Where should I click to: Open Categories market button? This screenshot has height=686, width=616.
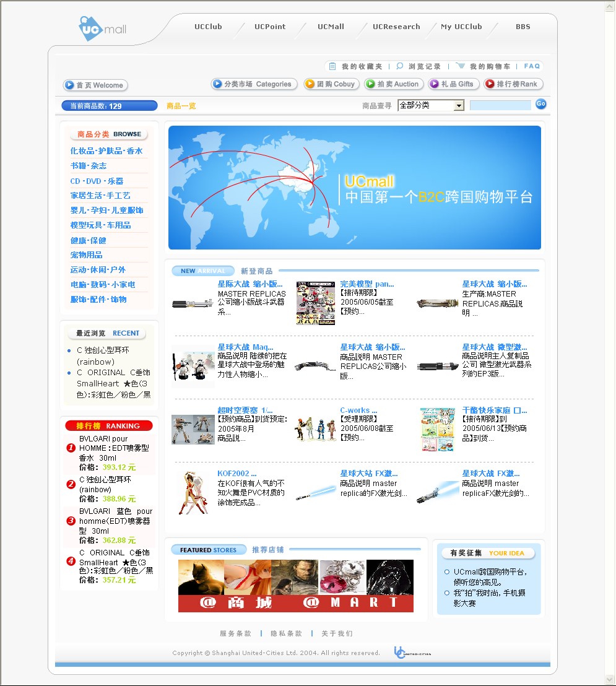254,84
